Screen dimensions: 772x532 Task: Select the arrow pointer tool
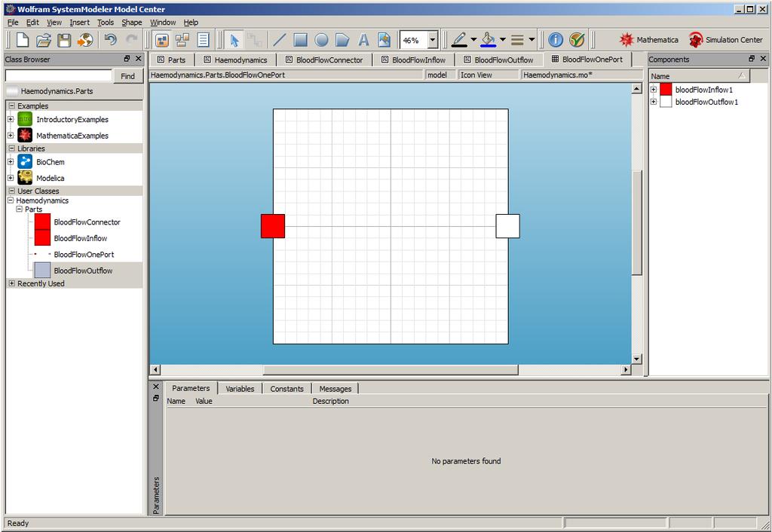click(x=234, y=40)
